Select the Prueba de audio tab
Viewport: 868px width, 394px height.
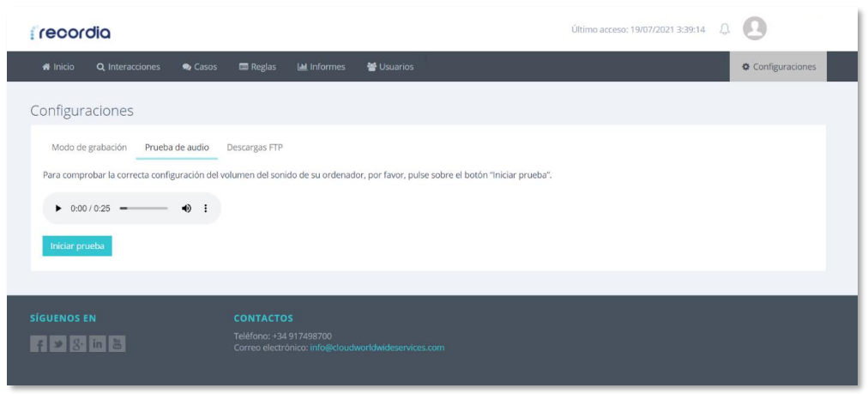point(177,148)
